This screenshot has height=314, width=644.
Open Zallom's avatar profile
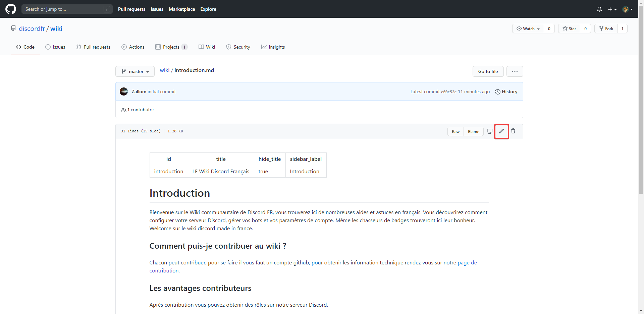pos(124,91)
